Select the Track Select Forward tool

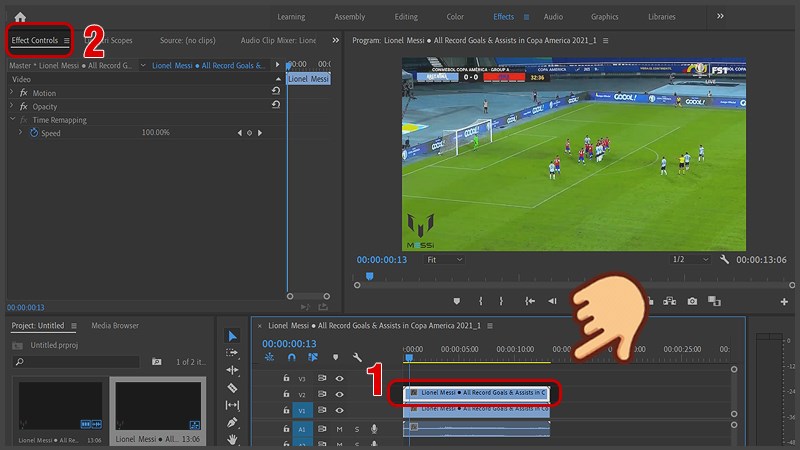pyautogui.click(x=232, y=353)
